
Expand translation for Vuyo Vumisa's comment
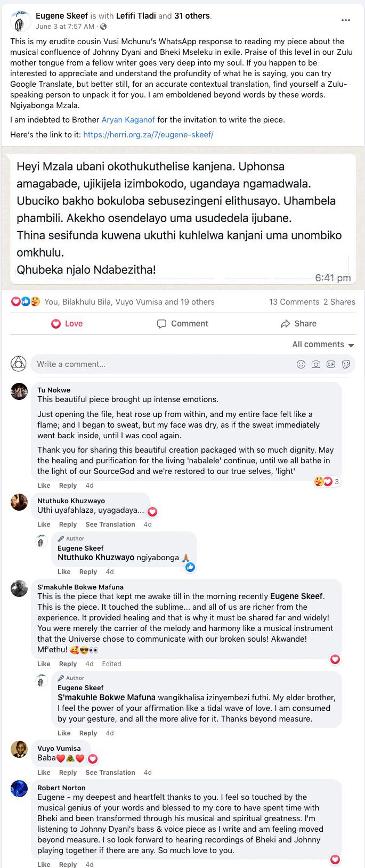pos(110,773)
